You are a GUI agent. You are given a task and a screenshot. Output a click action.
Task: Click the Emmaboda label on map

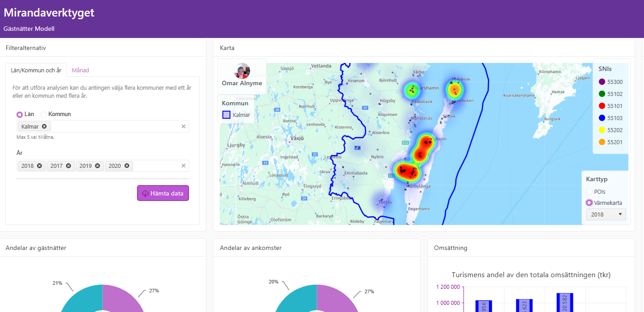click(x=356, y=173)
